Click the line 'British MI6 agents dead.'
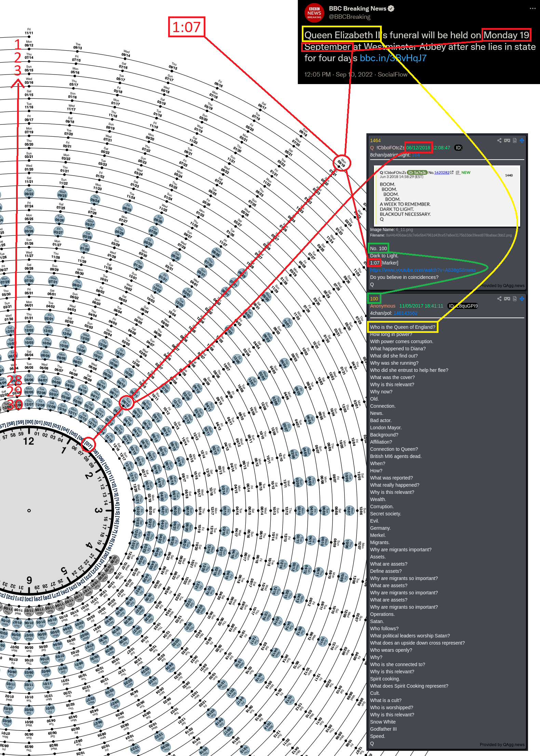 396,456
